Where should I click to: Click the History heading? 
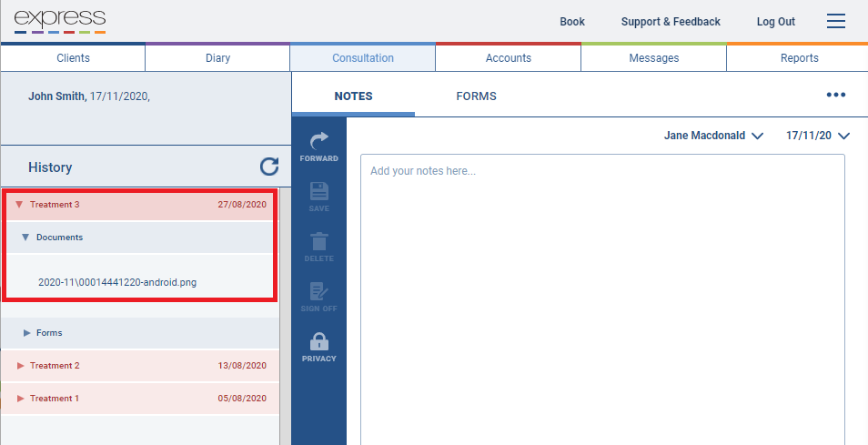pos(50,167)
